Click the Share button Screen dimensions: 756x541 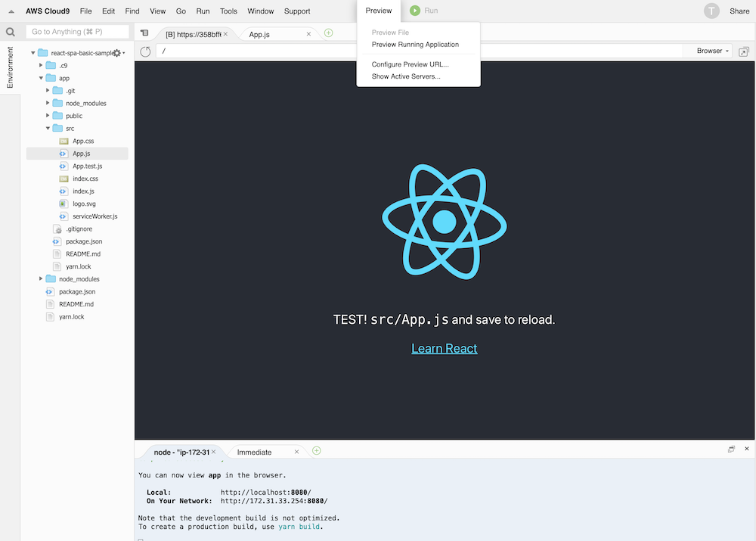coord(739,11)
